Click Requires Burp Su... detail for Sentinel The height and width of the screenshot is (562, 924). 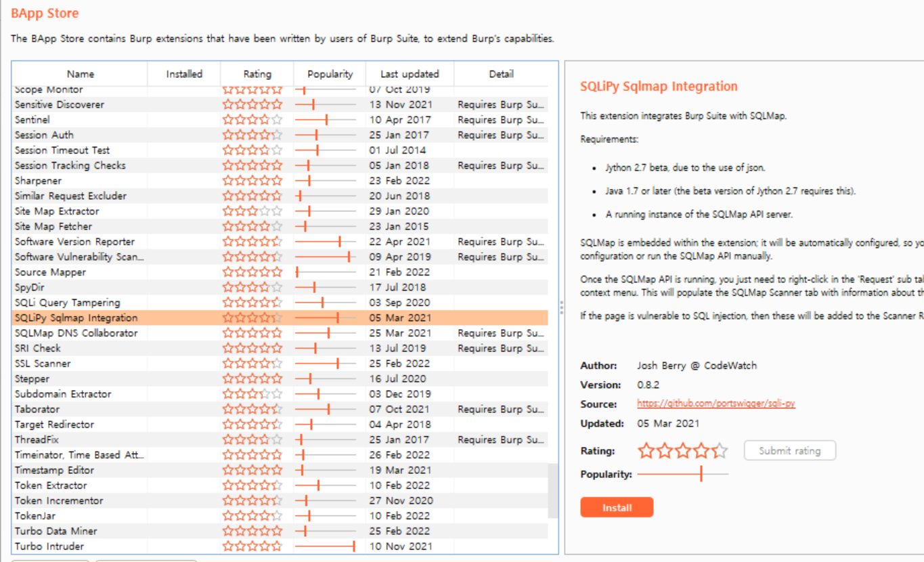[501, 119]
